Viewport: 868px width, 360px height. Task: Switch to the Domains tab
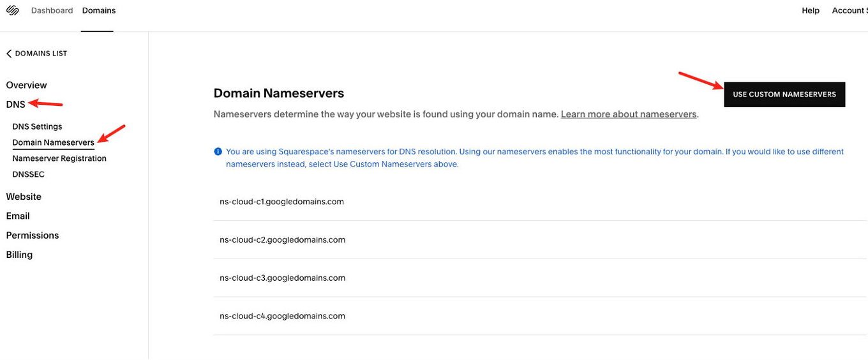coord(99,11)
